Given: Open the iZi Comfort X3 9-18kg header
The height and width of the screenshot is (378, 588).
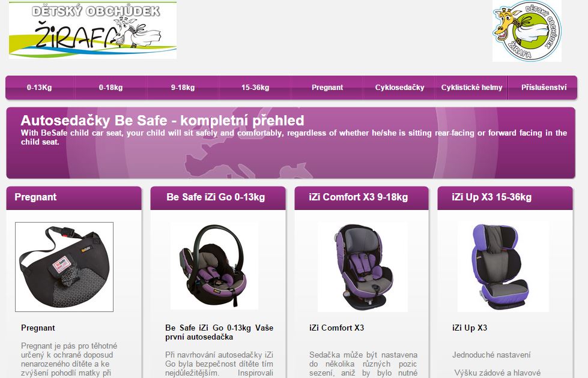Looking at the screenshot, I should click(x=362, y=198).
